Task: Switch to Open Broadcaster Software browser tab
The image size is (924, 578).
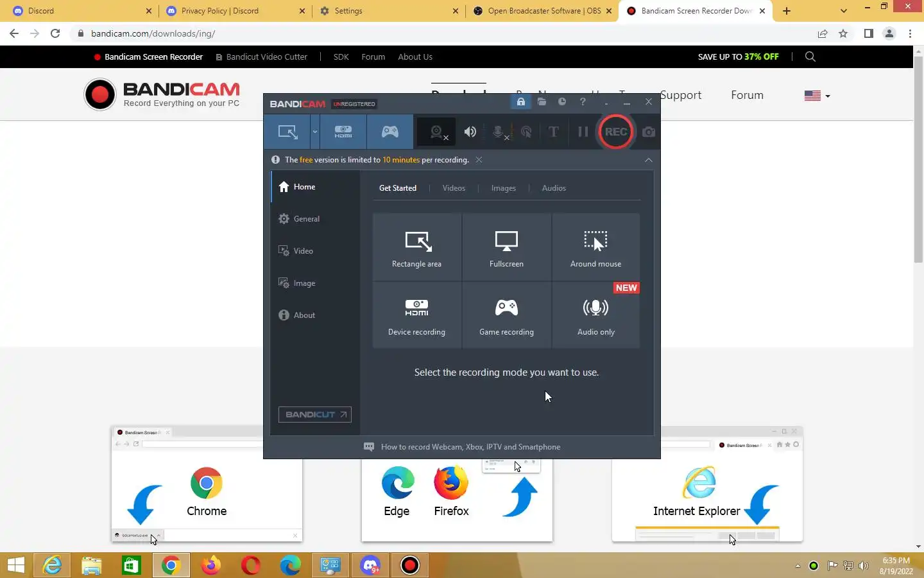Action: pos(543,11)
